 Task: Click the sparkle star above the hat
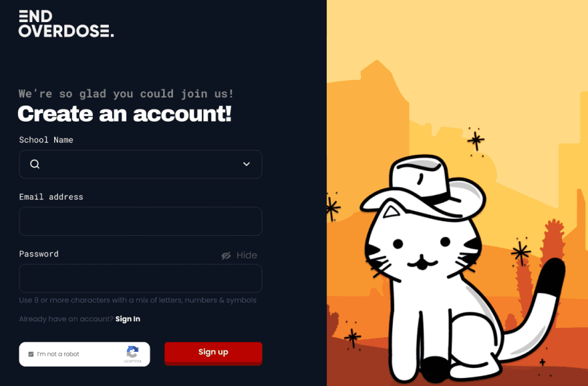(x=476, y=140)
